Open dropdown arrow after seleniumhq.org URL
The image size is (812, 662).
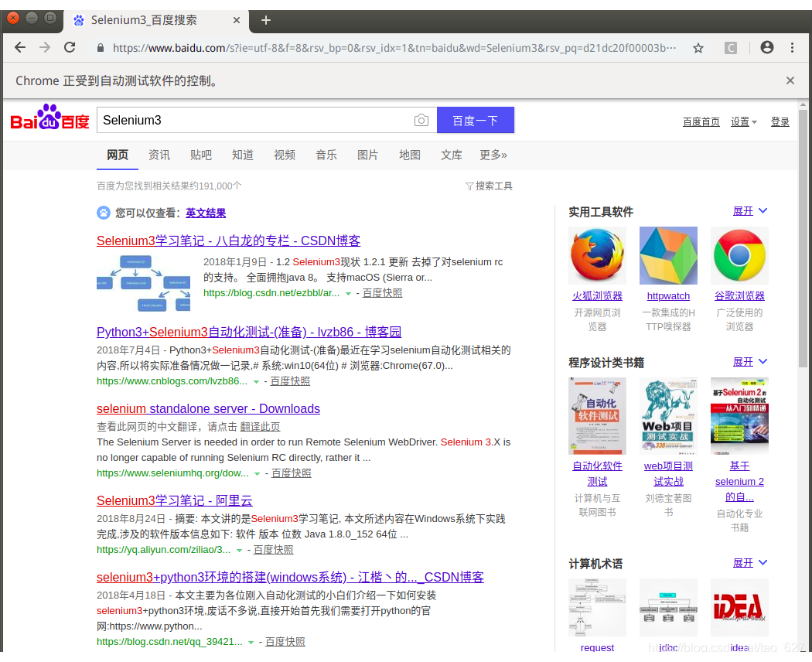257,474
